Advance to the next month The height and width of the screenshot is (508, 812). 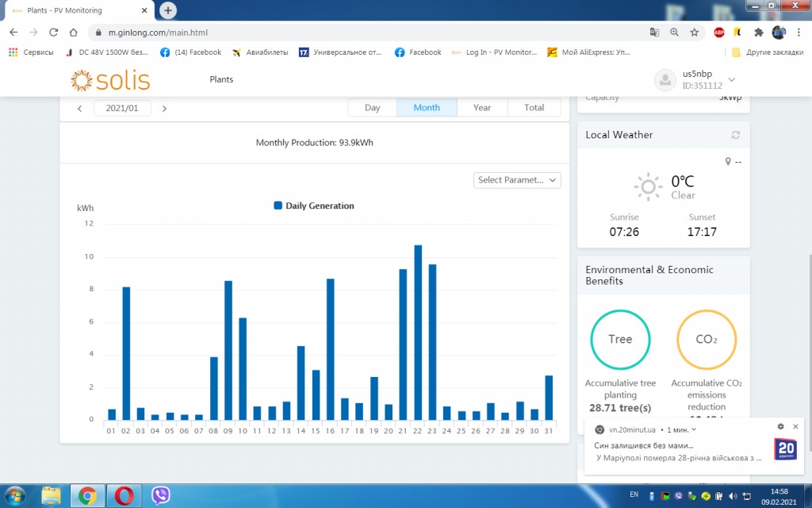(x=164, y=108)
